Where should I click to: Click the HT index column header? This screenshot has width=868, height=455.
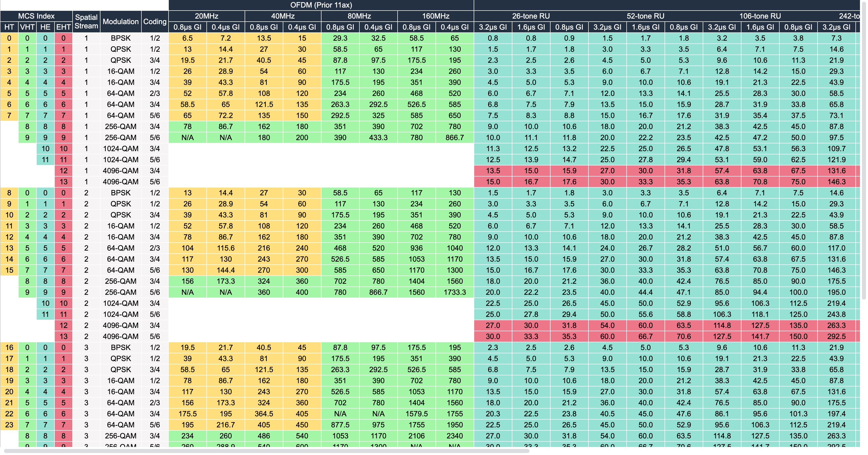[x=9, y=27]
